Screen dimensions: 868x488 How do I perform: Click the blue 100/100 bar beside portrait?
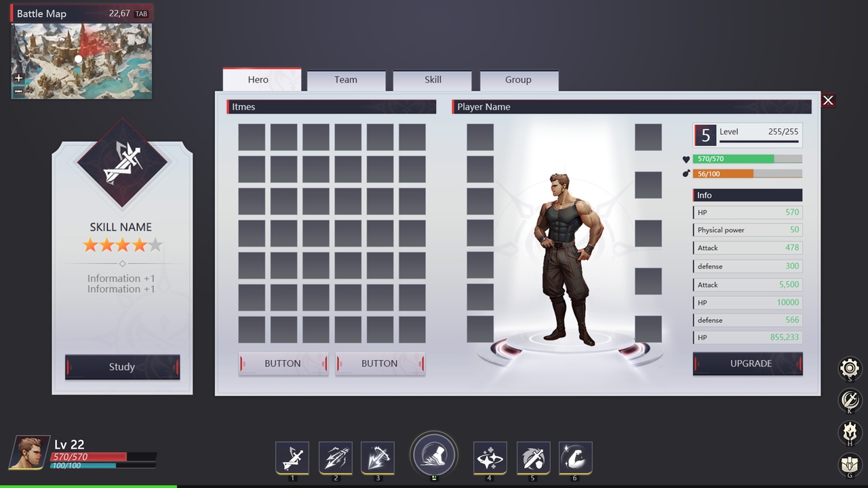(x=103, y=466)
